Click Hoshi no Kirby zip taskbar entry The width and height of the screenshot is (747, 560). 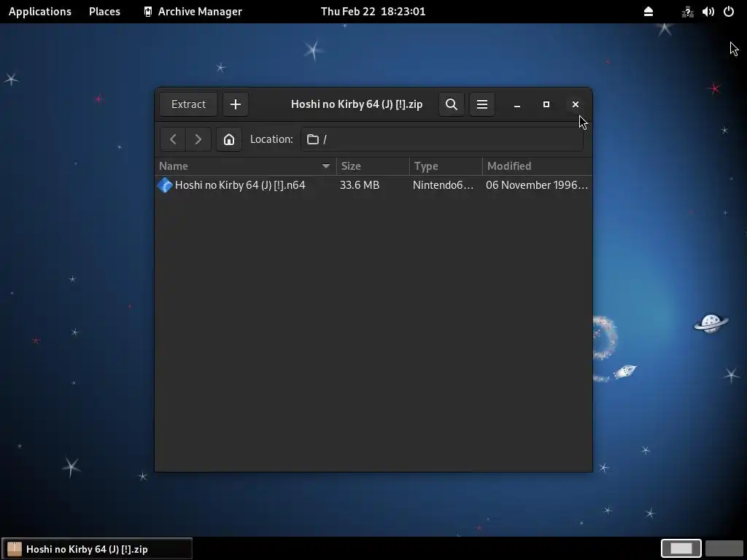tap(97, 548)
